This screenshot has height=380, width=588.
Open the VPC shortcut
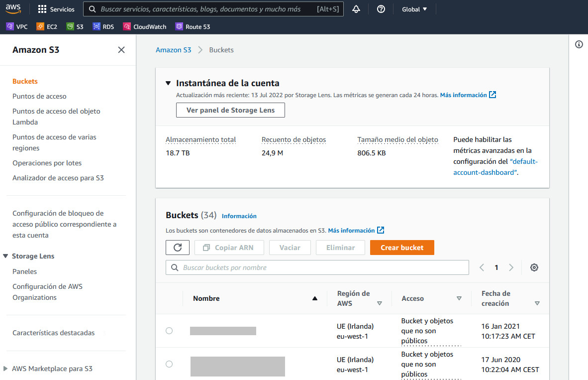17,27
